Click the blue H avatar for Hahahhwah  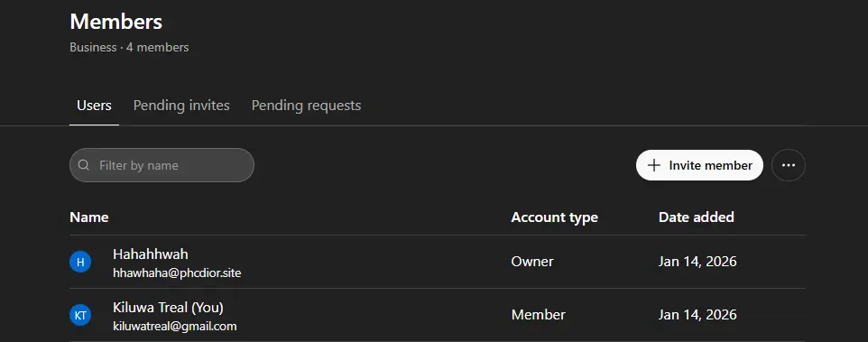[80, 262]
